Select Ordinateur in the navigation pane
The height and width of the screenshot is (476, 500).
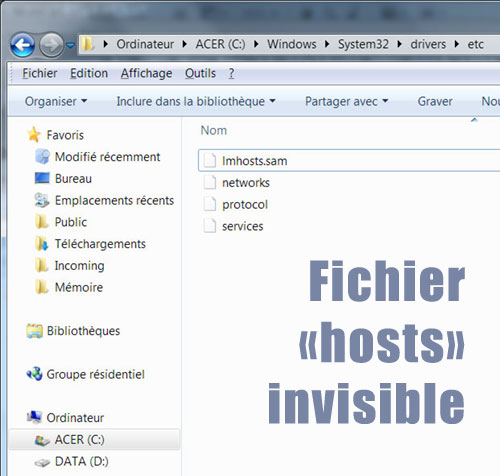coord(75,418)
